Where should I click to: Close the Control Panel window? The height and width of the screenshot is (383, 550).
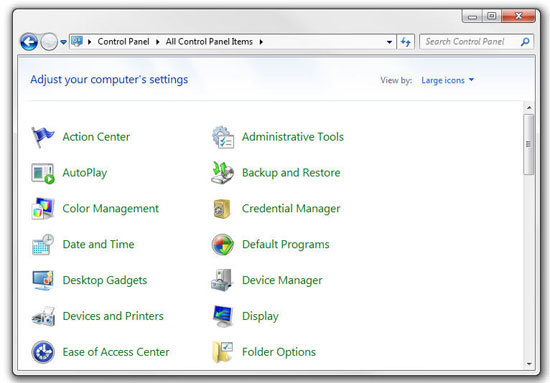pos(518,16)
